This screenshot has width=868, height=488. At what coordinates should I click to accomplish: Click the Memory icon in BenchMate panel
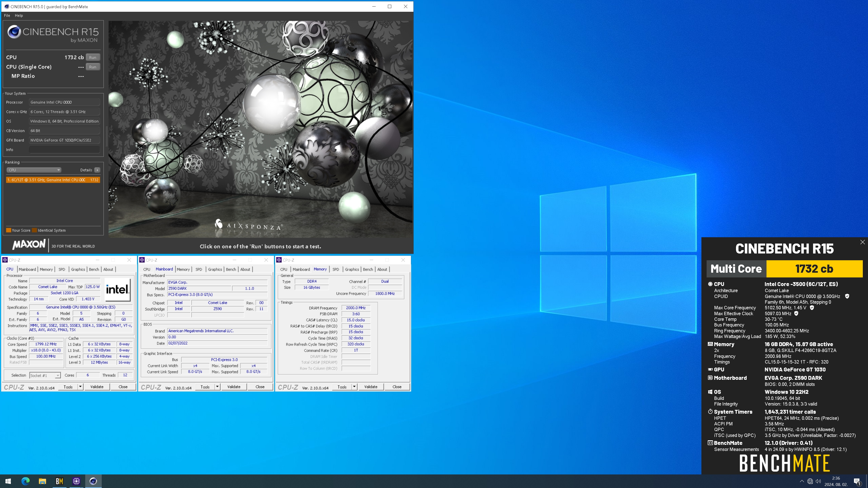[x=710, y=344]
